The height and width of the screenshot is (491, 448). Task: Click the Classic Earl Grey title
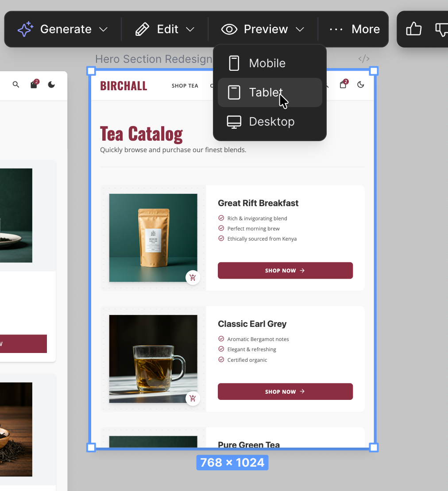tap(252, 324)
